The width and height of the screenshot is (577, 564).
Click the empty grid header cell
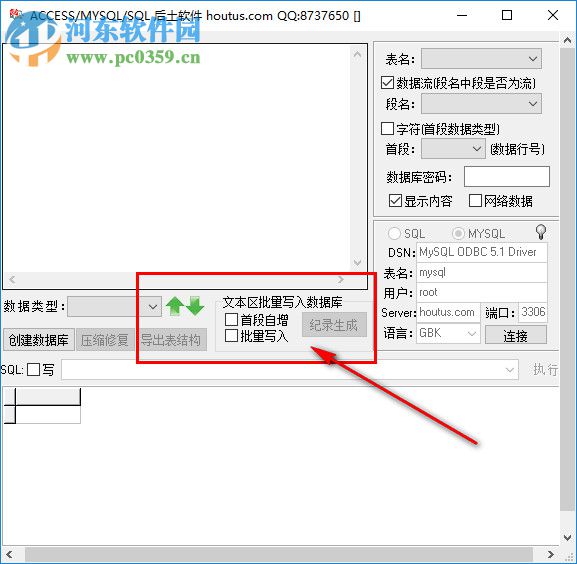48,397
